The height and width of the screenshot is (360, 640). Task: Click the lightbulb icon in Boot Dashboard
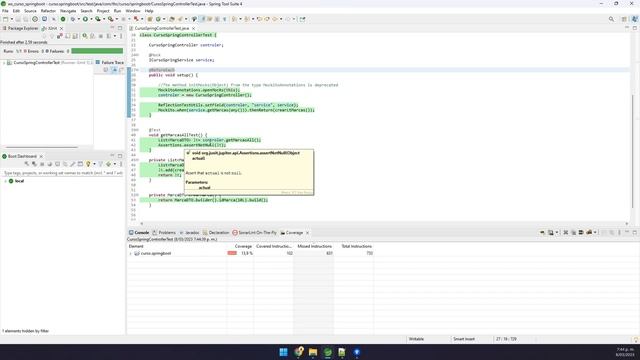(88, 164)
